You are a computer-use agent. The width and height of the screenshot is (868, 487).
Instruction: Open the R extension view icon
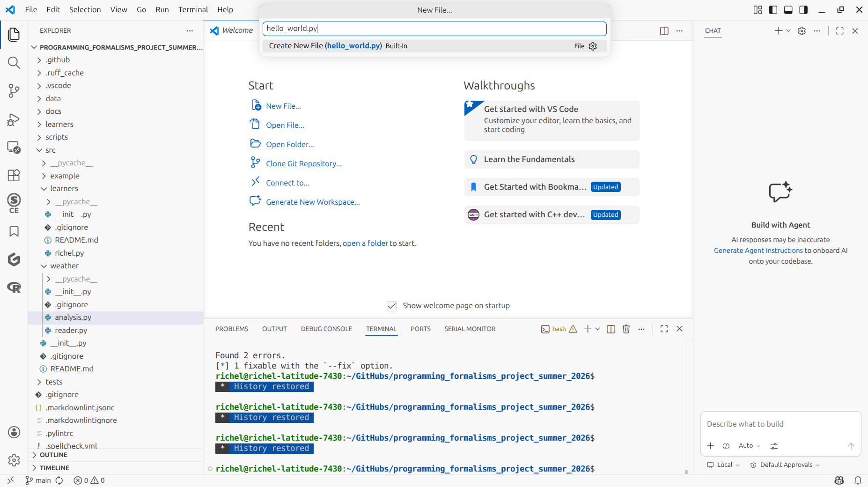click(14, 287)
